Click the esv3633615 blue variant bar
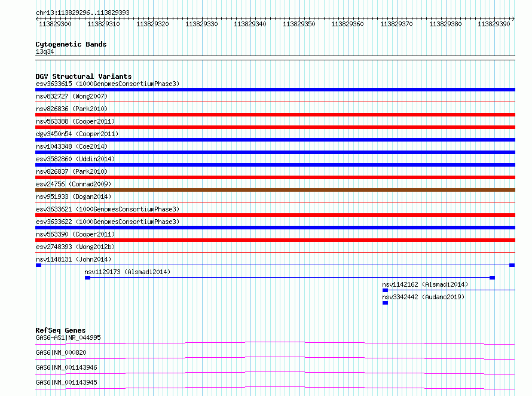This screenshot has width=532, height=396. tap(275, 90)
